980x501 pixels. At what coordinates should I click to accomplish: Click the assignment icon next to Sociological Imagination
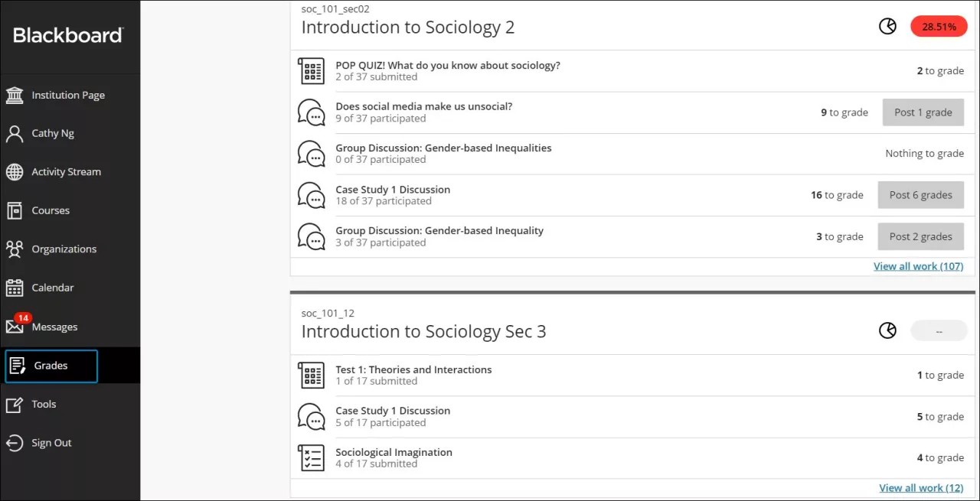pyautogui.click(x=311, y=457)
